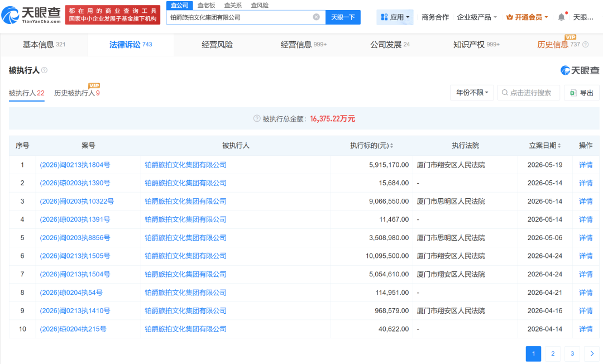Click 详情 for case 琼0203执1390号
Image resolution: width=603 pixels, height=364 pixels.
(x=586, y=183)
